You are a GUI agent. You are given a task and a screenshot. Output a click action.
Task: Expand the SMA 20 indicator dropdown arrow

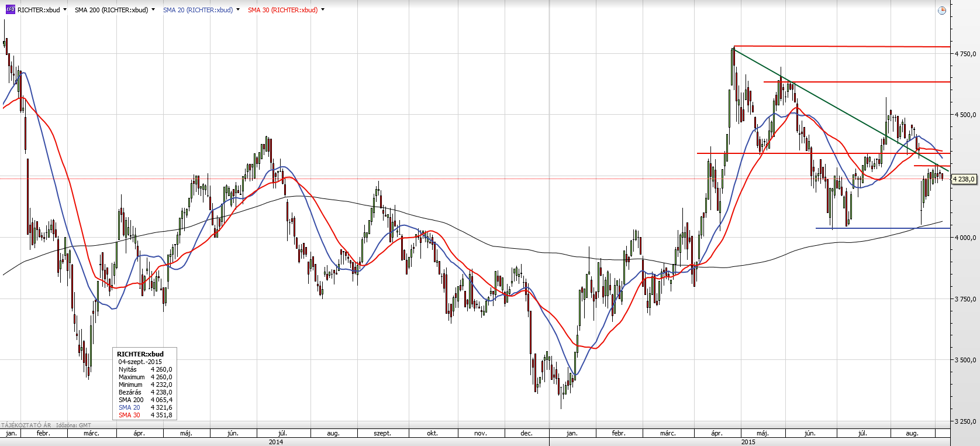(237, 10)
